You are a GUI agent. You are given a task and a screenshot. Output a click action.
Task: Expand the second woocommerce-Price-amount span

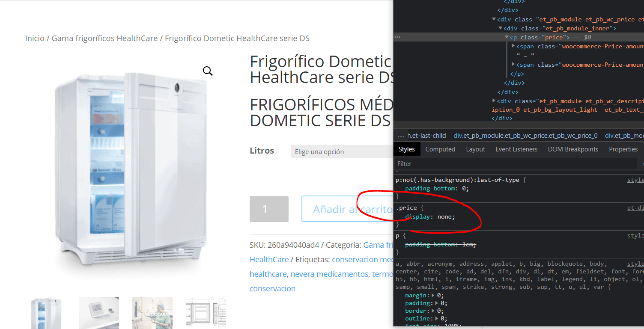(x=513, y=64)
